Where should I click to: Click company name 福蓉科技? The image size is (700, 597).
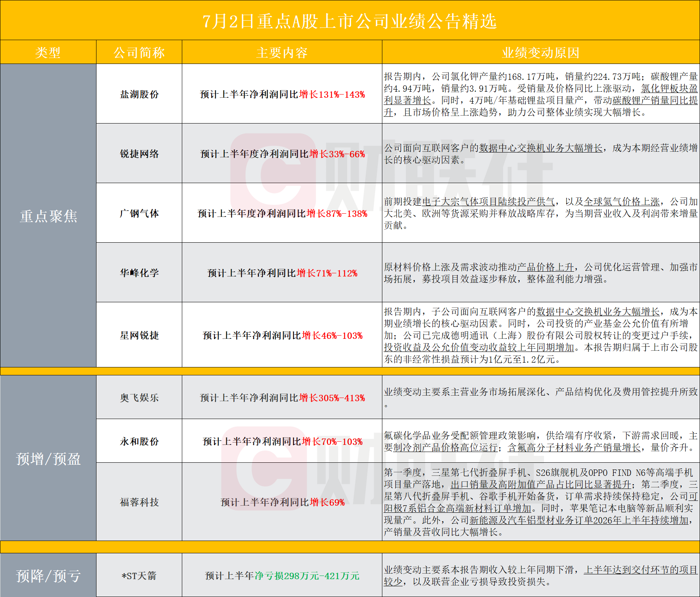(x=139, y=502)
